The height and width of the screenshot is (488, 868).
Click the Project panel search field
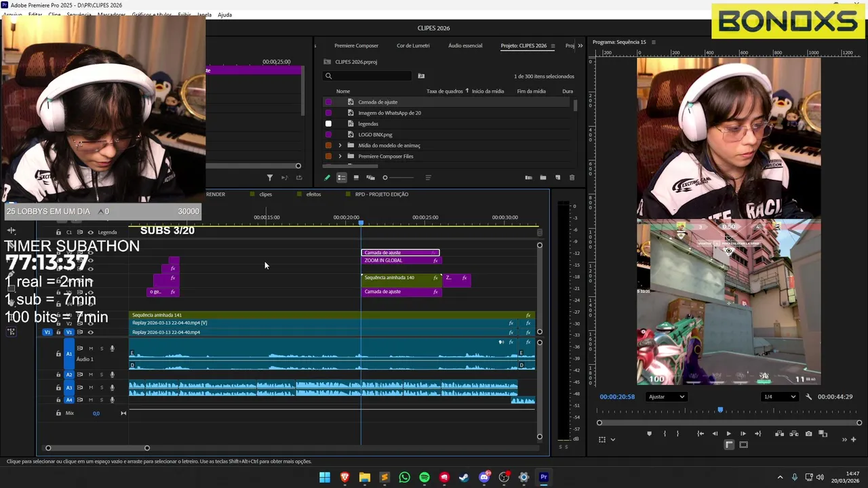click(368, 76)
